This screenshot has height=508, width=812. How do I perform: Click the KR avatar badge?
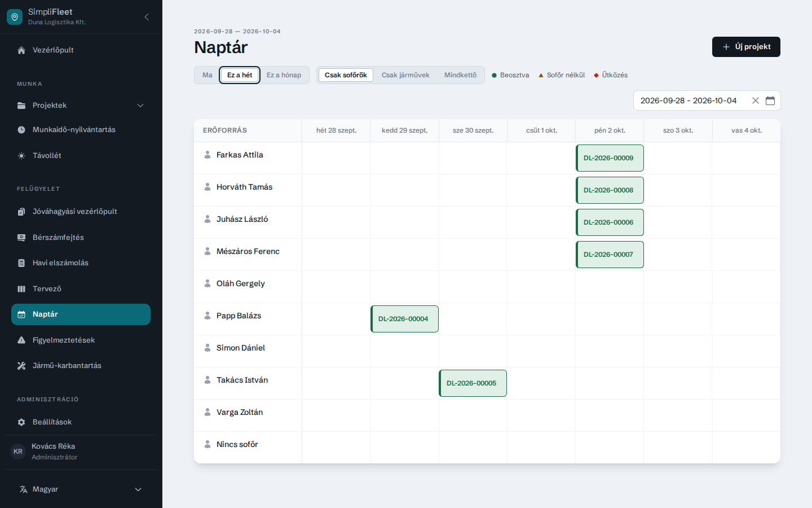coord(18,452)
